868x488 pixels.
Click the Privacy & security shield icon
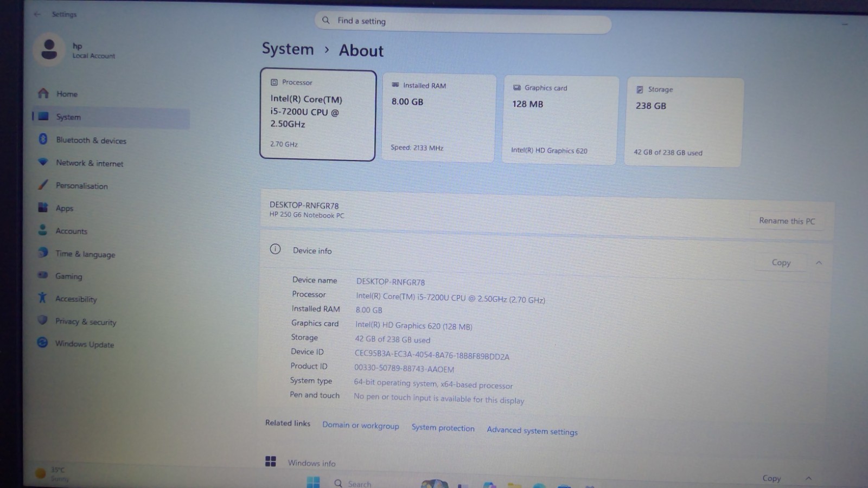(x=42, y=320)
